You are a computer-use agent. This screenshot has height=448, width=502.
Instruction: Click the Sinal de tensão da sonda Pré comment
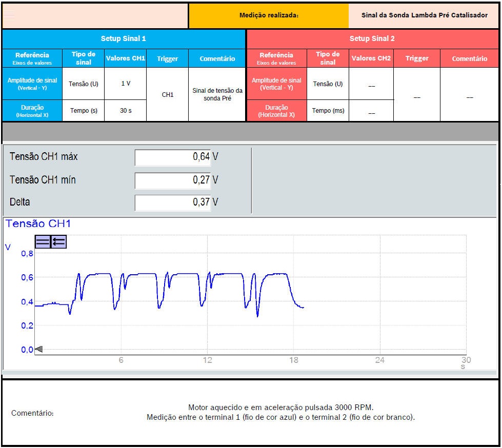pyautogui.click(x=217, y=94)
